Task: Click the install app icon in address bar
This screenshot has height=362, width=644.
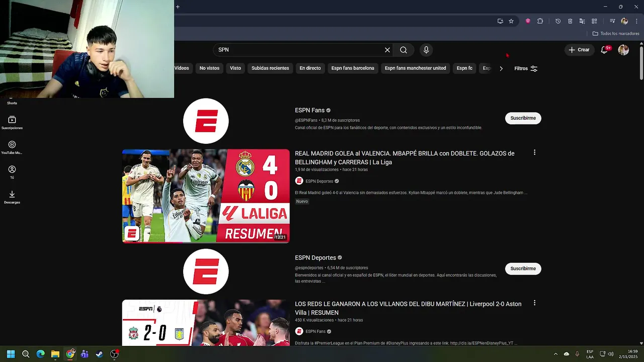Action: (500, 21)
